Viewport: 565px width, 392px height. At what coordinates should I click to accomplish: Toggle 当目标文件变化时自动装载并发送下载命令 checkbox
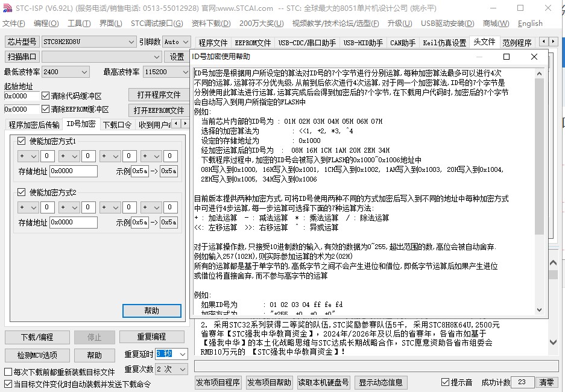[x=8, y=384]
